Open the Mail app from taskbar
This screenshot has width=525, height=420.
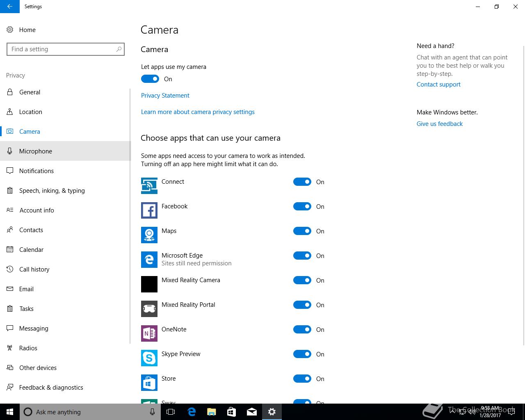point(252,412)
